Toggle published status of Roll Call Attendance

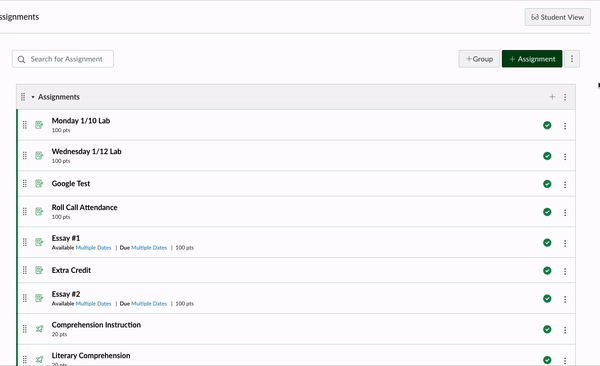point(547,212)
